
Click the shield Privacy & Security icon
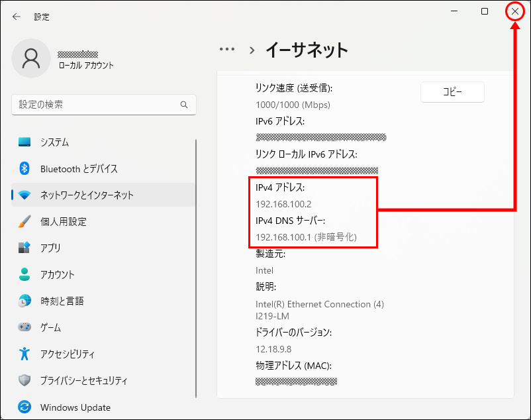tap(24, 381)
